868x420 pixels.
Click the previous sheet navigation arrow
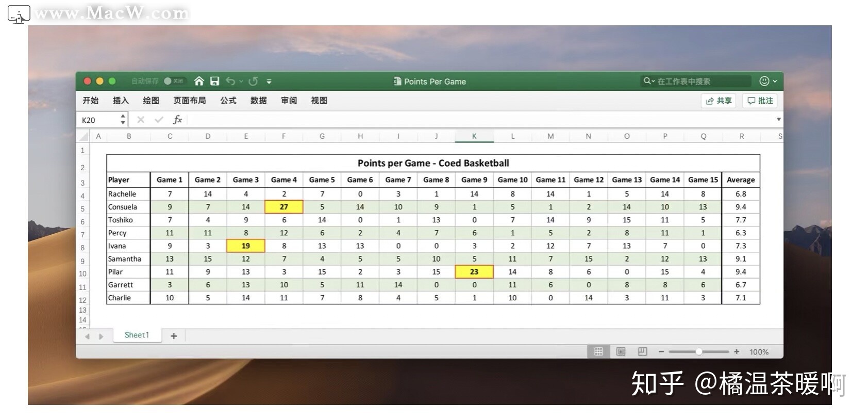tap(88, 336)
